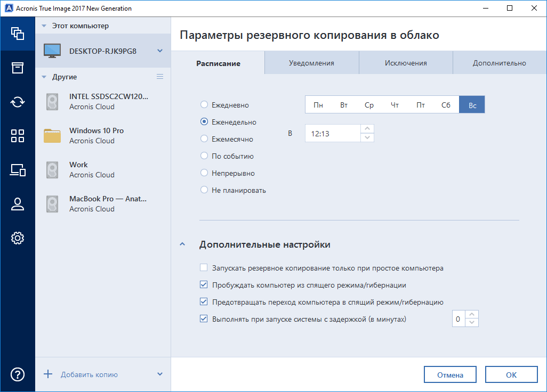Expand the Добавить копию chevron
Screen dimensions: 547x392
(159, 374)
